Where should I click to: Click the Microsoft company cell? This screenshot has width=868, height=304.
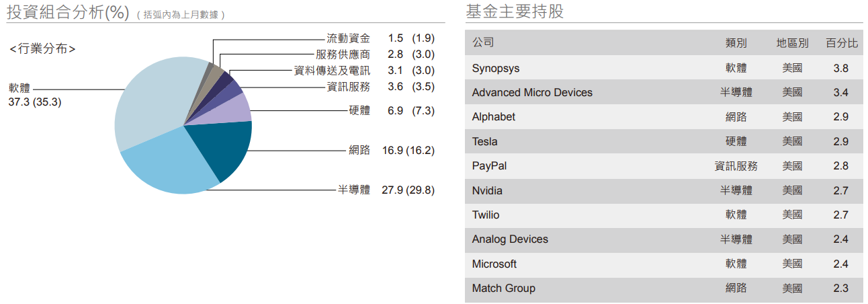point(494,264)
